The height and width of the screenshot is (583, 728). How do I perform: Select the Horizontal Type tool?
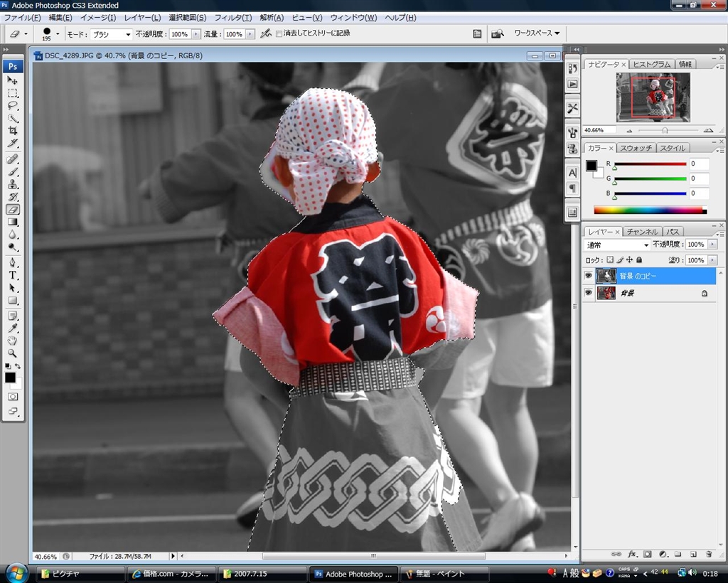click(13, 275)
